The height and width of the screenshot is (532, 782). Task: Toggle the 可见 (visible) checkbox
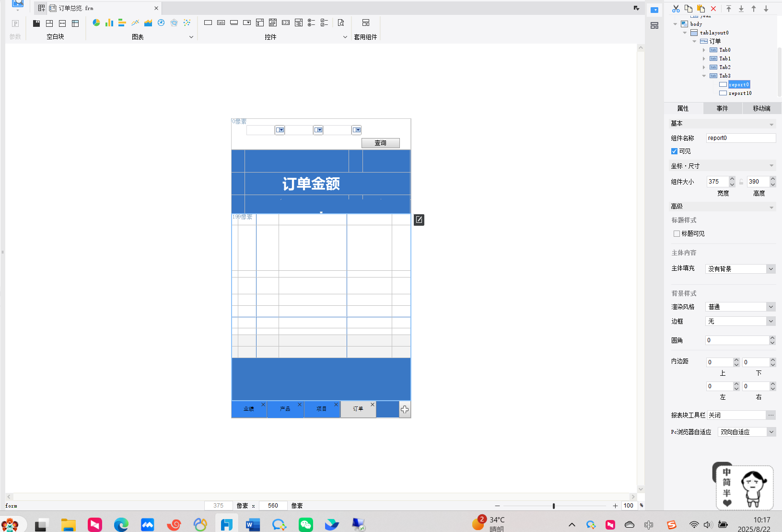(x=675, y=151)
